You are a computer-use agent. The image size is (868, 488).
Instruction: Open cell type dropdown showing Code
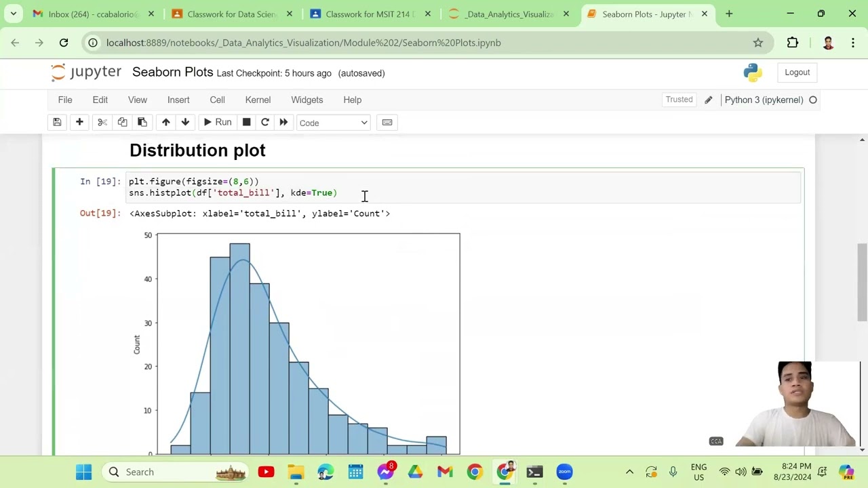tap(333, 123)
